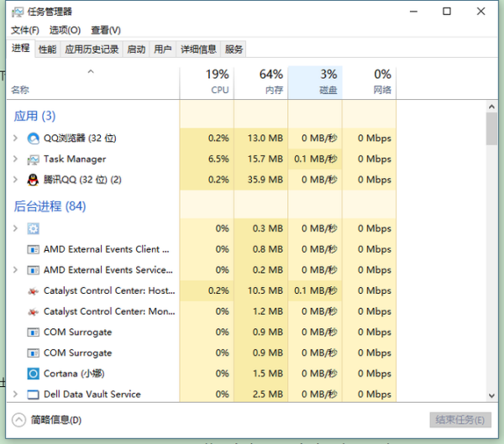Click the Catalyst Control Center: Host icon

[x=34, y=290]
